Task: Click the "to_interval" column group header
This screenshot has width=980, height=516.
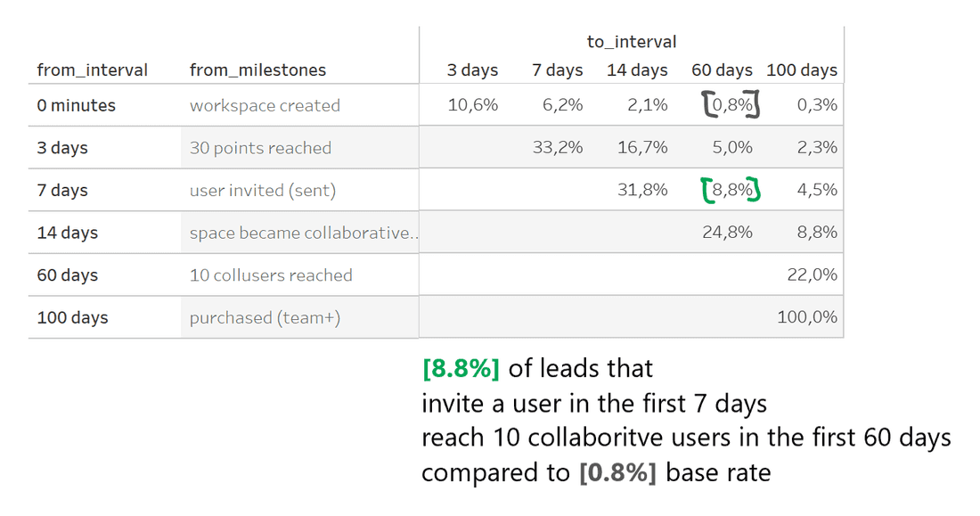Action: pos(632,42)
